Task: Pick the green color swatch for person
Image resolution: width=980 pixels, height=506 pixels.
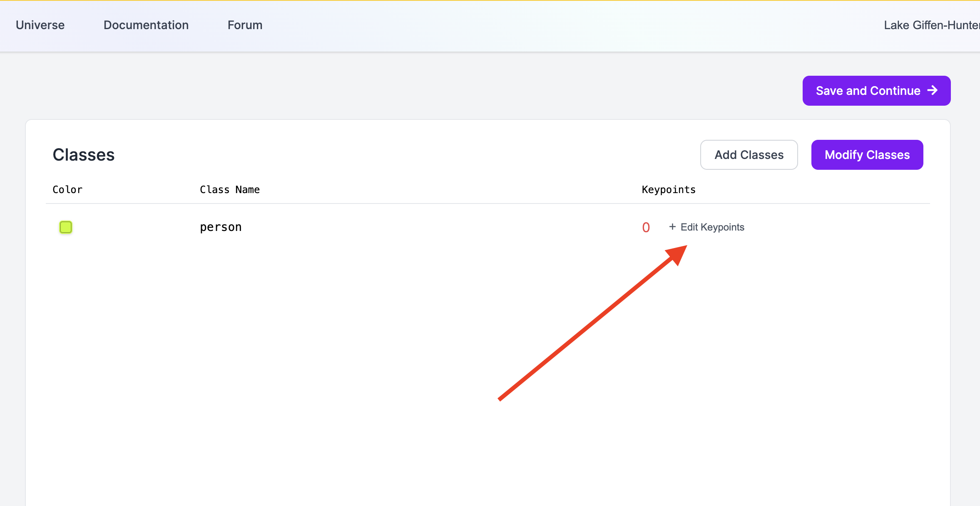Action: click(66, 227)
